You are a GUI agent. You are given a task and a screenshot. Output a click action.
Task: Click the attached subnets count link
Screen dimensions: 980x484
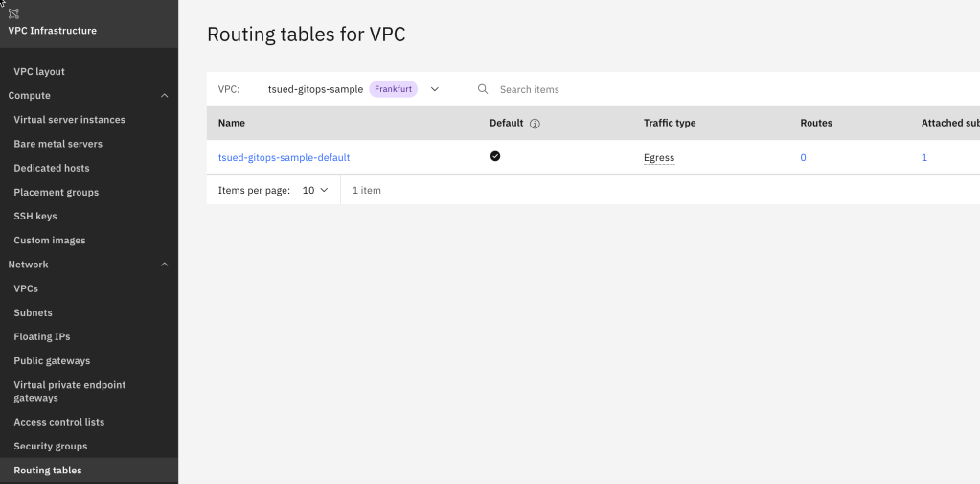[923, 157]
